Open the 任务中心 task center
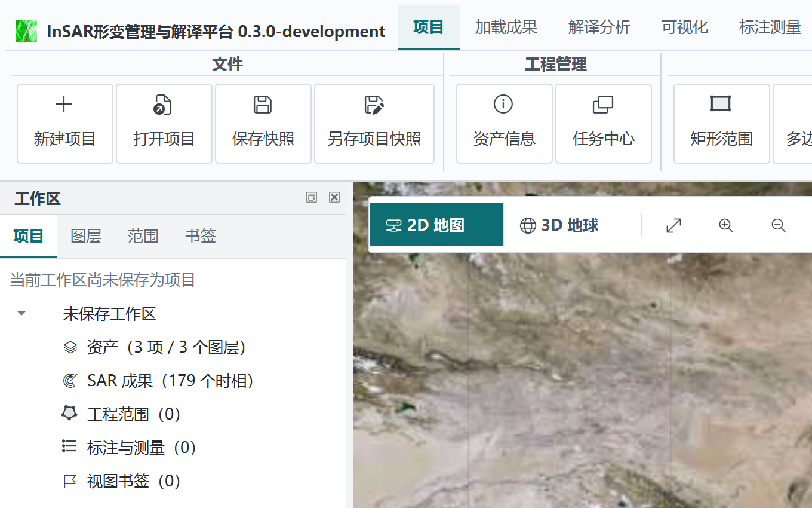 [x=604, y=124]
